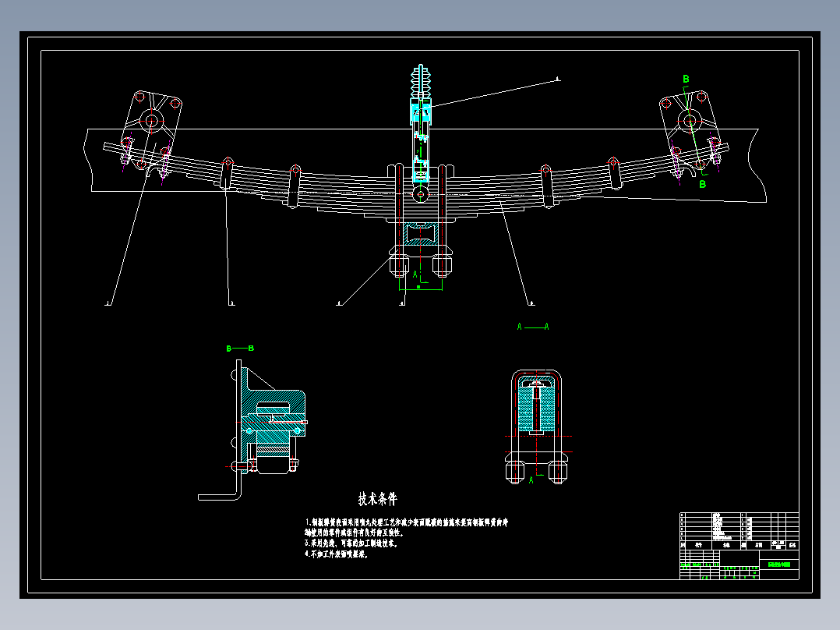Select technical note 2 about 互换性
Screen dimensions: 840x630
tap(354, 533)
